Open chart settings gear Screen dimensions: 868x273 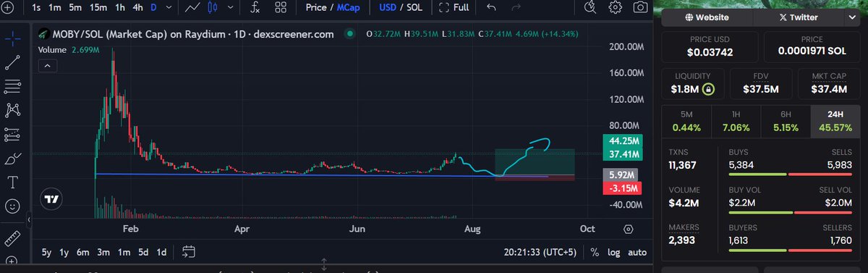tap(616, 8)
